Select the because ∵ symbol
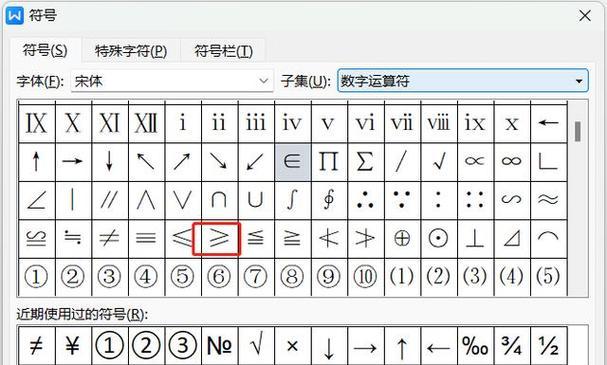Image resolution: width=607 pixels, height=365 pixels. pyautogui.click(x=402, y=200)
